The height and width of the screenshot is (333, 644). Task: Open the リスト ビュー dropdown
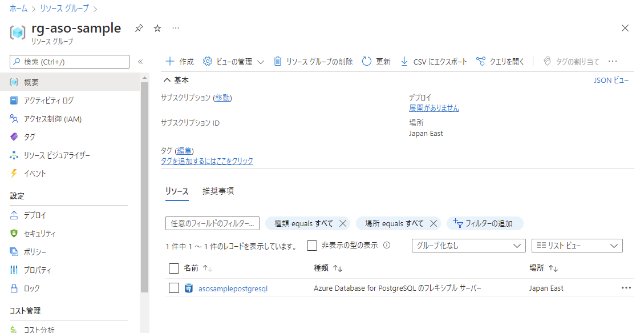point(577,246)
